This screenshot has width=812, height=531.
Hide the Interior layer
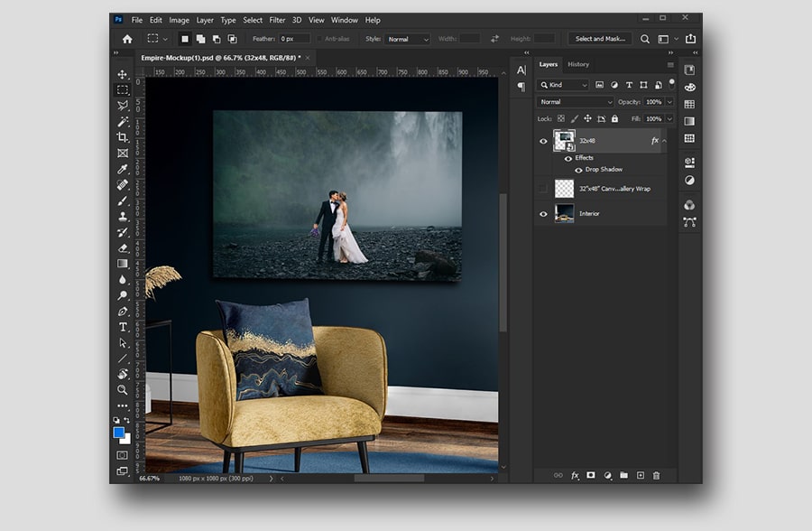pyautogui.click(x=542, y=213)
